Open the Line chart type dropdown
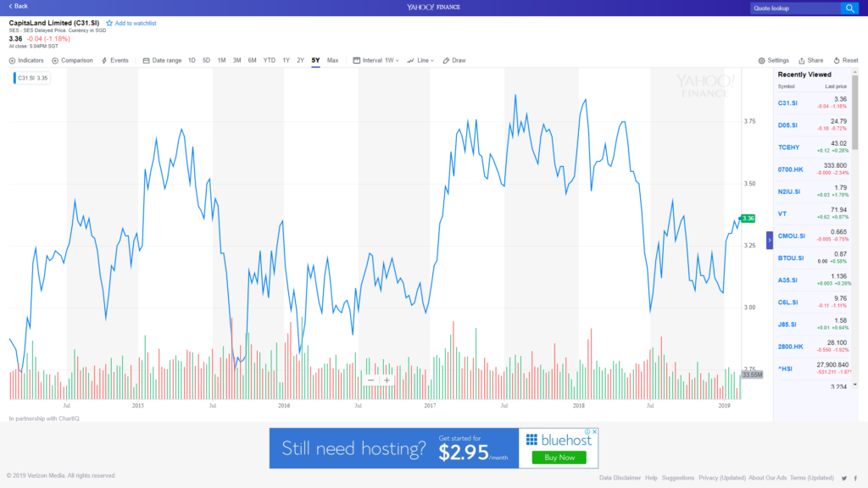 420,60
